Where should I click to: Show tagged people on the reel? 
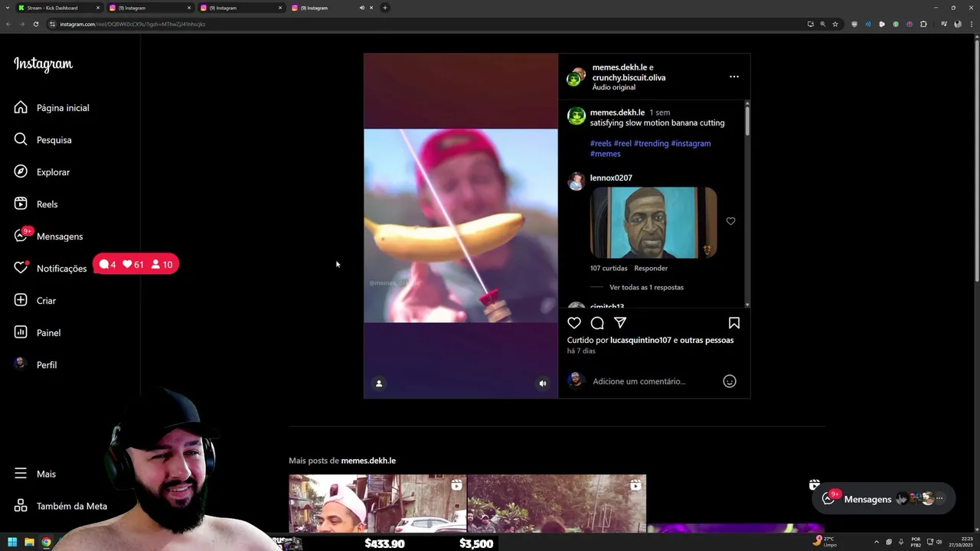click(378, 383)
